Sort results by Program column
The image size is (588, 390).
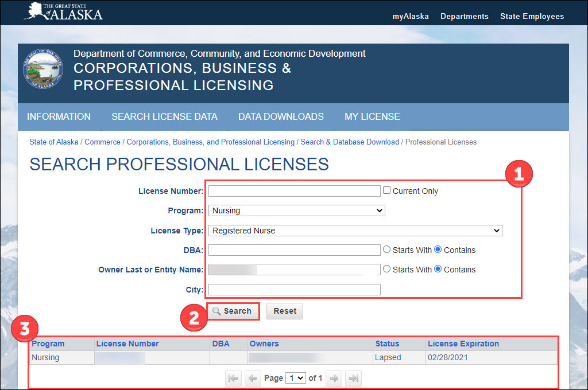pos(48,344)
